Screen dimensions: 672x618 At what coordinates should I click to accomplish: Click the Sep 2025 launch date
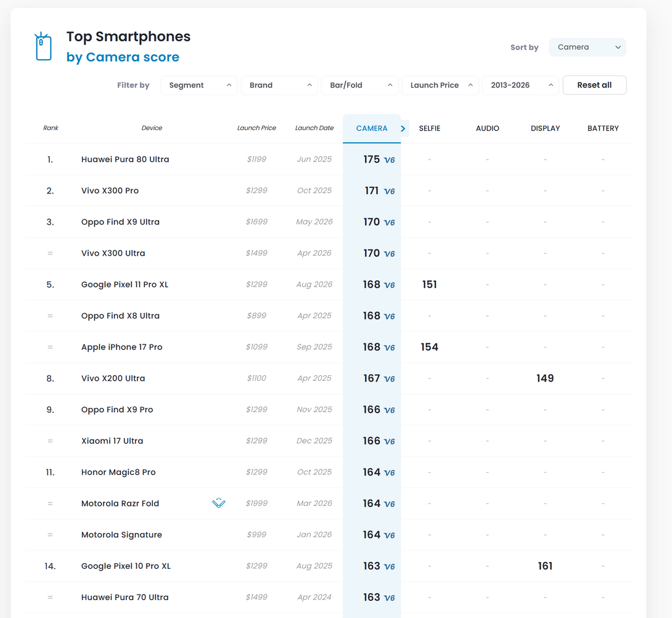click(x=314, y=347)
